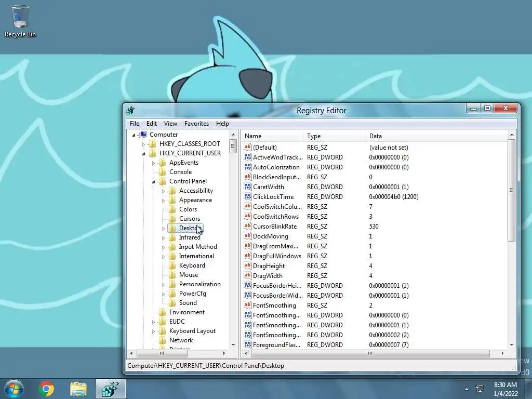Click the tree pane vertical scrollbar thumb
532x399 pixels.
(233, 147)
